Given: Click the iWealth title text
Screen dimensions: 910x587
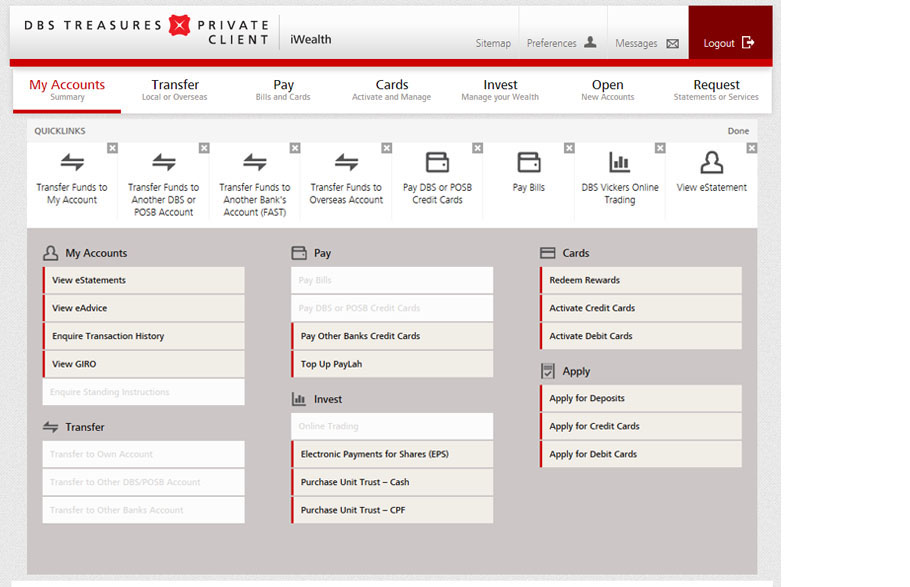Looking at the screenshot, I should [x=310, y=39].
